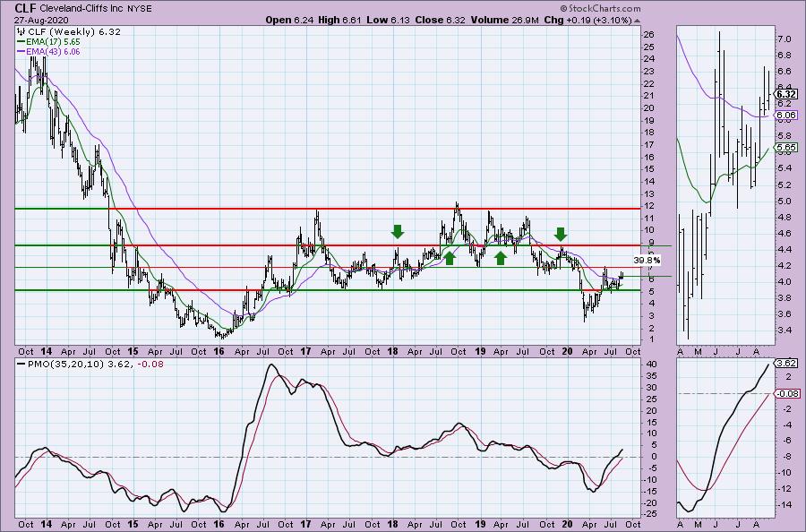Click the price bar icon beside CLF (Weekly)
The image size is (806, 532).
tap(21, 32)
